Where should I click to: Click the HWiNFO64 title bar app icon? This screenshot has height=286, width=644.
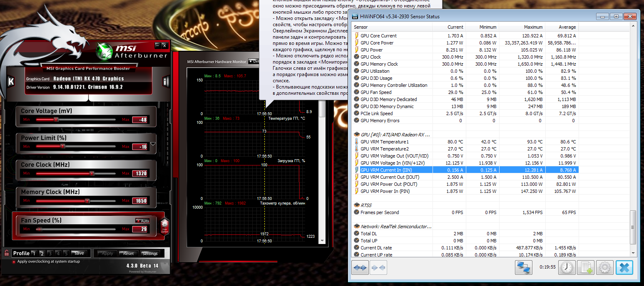pos(355,17)
